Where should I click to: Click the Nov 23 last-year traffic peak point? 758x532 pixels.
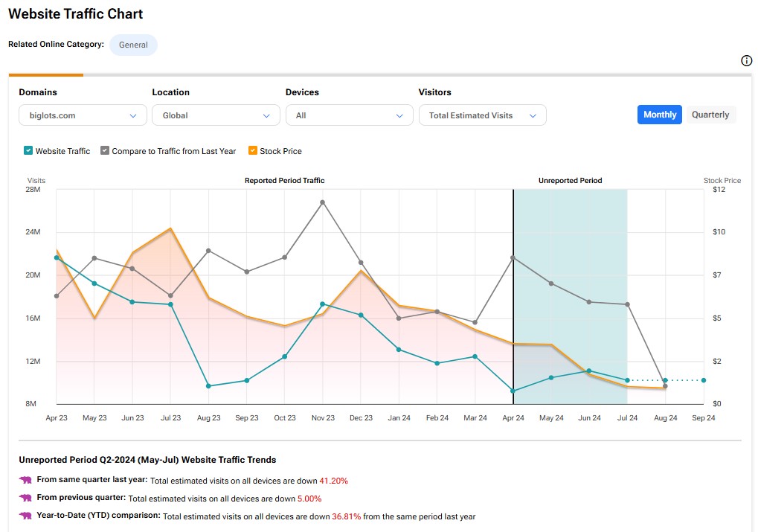click(323, 202)
